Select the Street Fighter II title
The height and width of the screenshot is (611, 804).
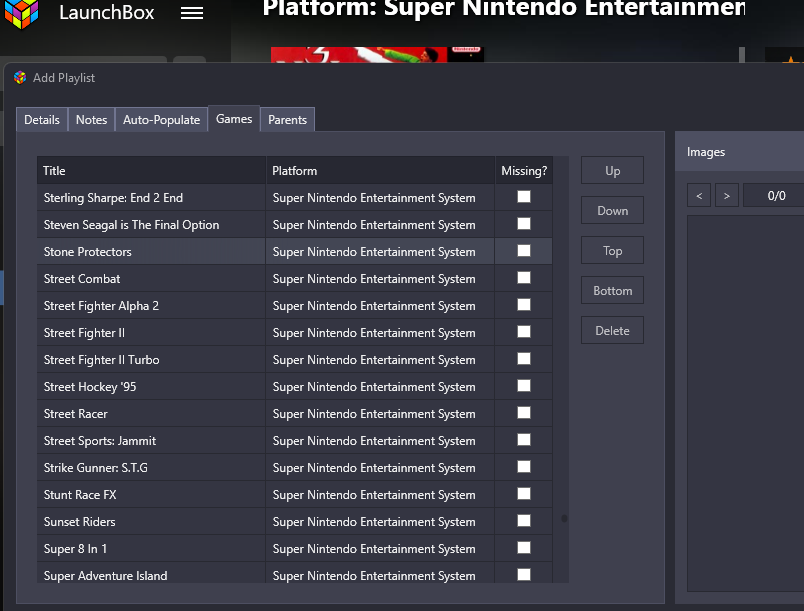(x=84, y=333)
